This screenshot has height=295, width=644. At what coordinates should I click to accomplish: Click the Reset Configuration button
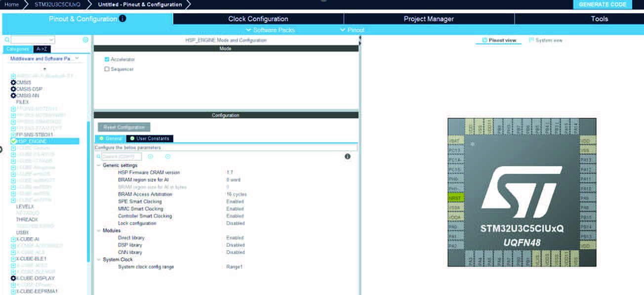point(124,127)
